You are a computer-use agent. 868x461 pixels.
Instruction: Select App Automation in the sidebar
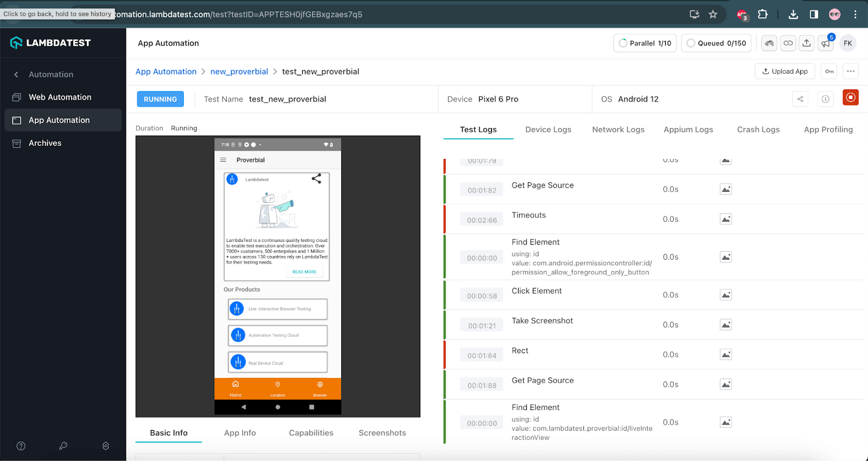tap(63, 120)
